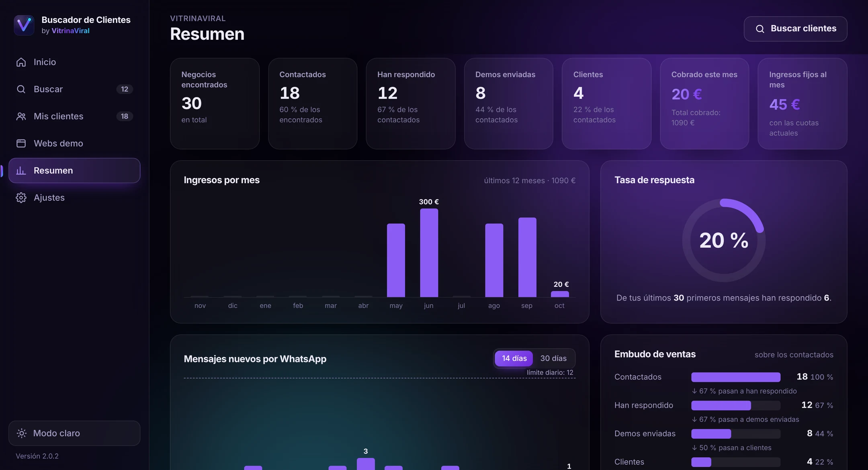Image resolution: width=868 pixels, height=470 pixels.
Task: Click the Inicio home icon
Action: 21,62
